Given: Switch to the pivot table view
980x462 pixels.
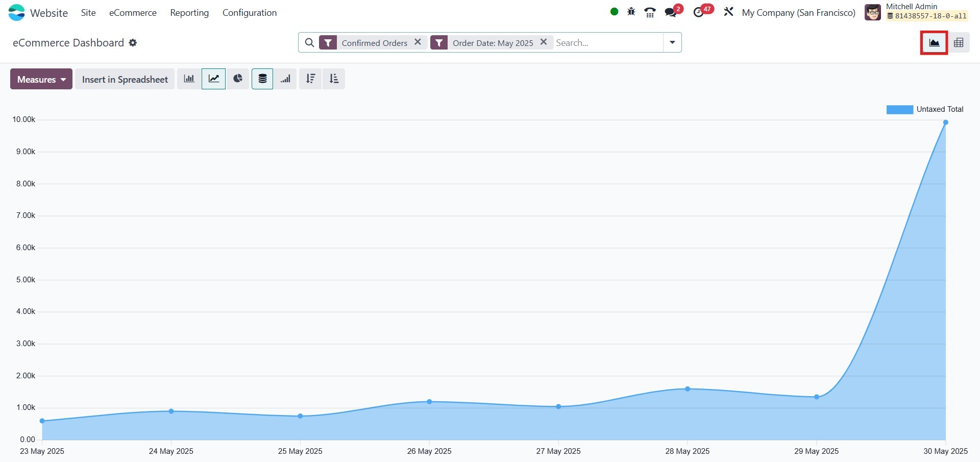Looking at the screenshot, I should [959, 43].
